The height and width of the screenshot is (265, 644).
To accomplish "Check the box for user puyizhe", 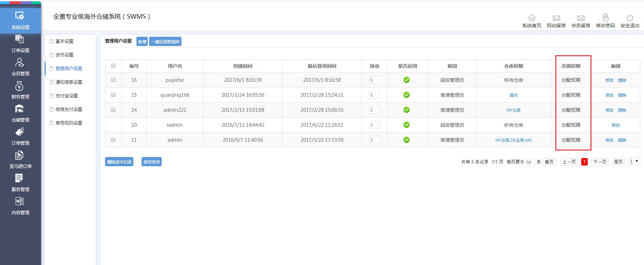I will [113, 80].
